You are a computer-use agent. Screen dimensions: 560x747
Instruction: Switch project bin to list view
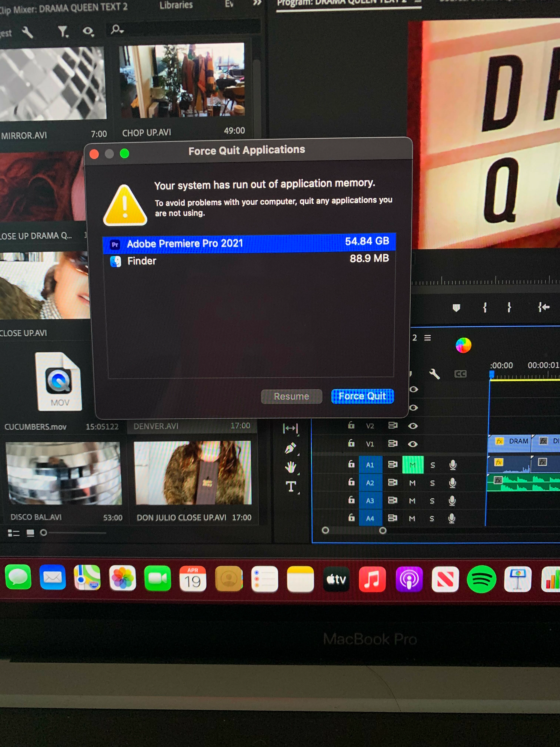click(14, 533)
